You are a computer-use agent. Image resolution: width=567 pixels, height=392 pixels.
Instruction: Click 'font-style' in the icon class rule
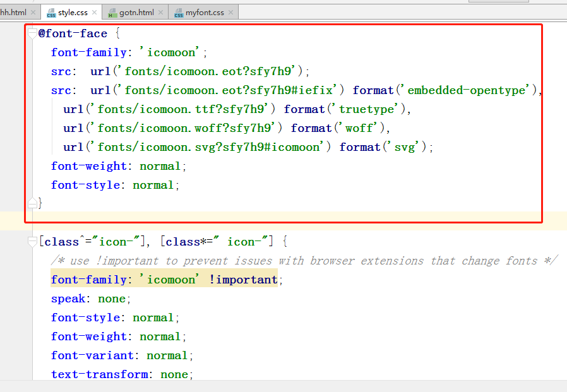pos(85,318)
